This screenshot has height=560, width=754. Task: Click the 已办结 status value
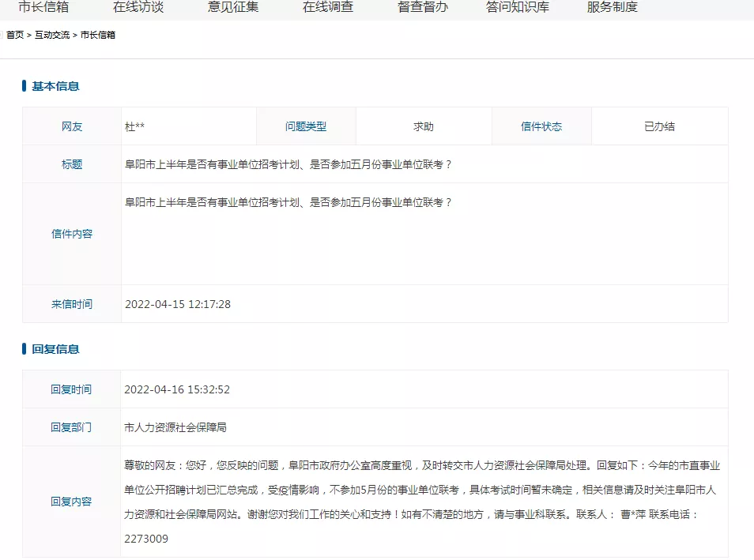pos(659,126)
